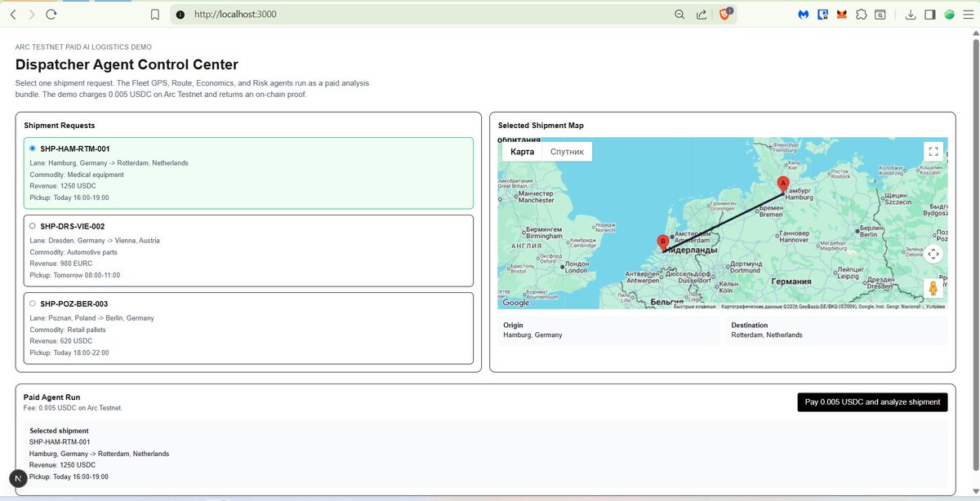Image resolution: width=980 pixels, height=501 pixels.
Task: Open the MetaMask fox extension
Action: (x=842, y=14)
